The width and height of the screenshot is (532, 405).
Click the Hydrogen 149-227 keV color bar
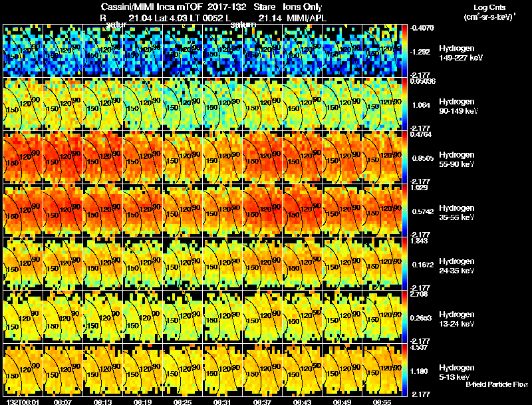click(404, 51)
